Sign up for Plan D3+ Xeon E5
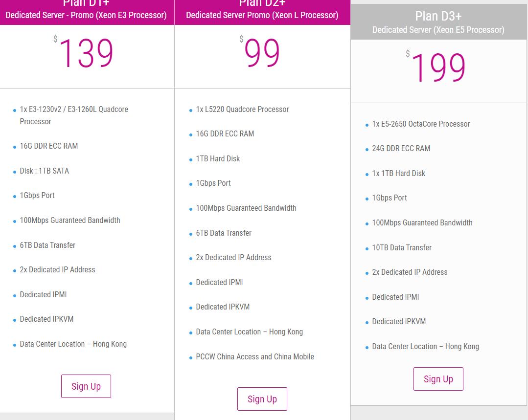Screen dimensions: 528x420 click(x=438, y=379)
